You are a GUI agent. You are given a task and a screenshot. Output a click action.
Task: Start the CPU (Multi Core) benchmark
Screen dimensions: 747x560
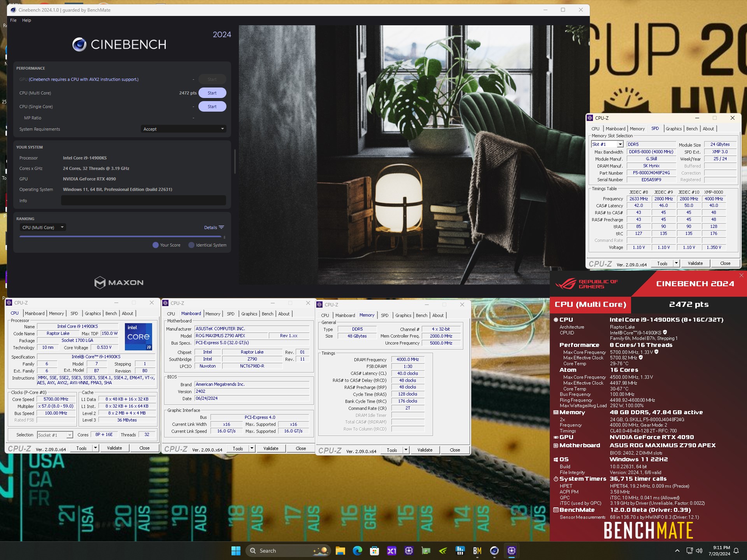coord(212,93)
